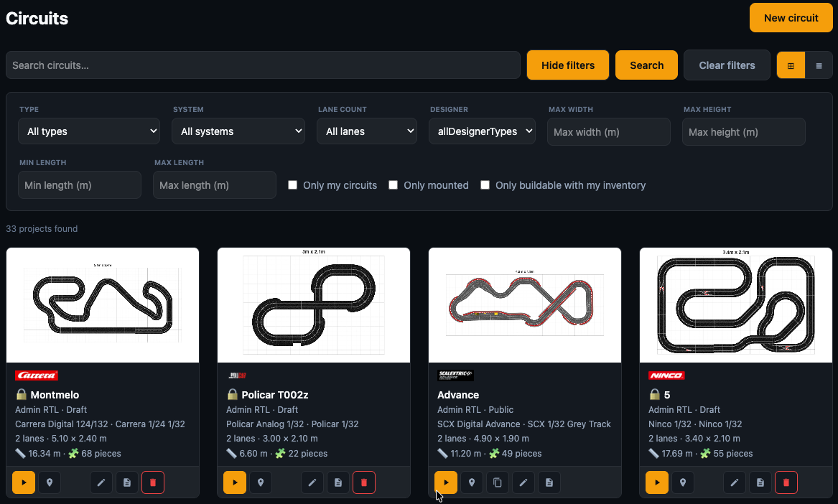Screen dimensions: 838x504
Task: Open document icon for circuit 5
Action: coord(760,482)
